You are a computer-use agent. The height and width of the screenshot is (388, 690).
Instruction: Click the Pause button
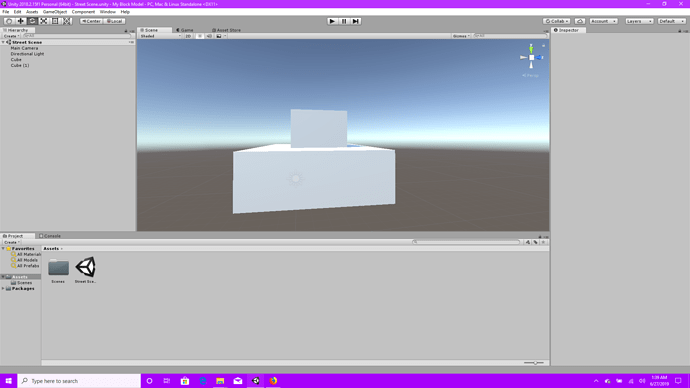point(344,21)
